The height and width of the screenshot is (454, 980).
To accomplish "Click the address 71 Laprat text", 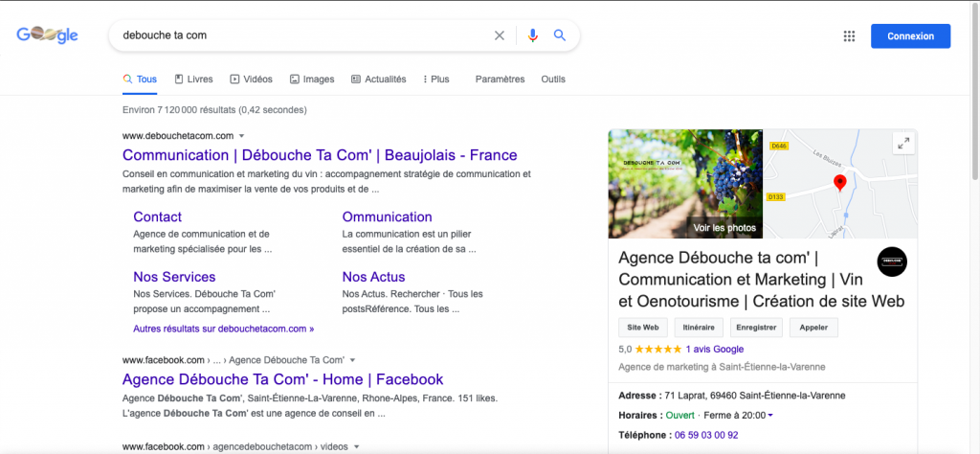I will click(755, 396).
